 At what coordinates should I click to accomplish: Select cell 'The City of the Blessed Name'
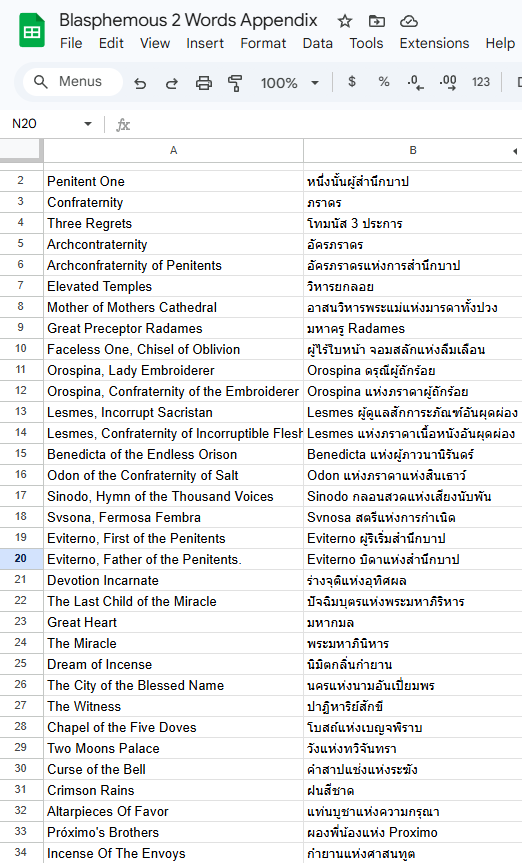[173, 685]
